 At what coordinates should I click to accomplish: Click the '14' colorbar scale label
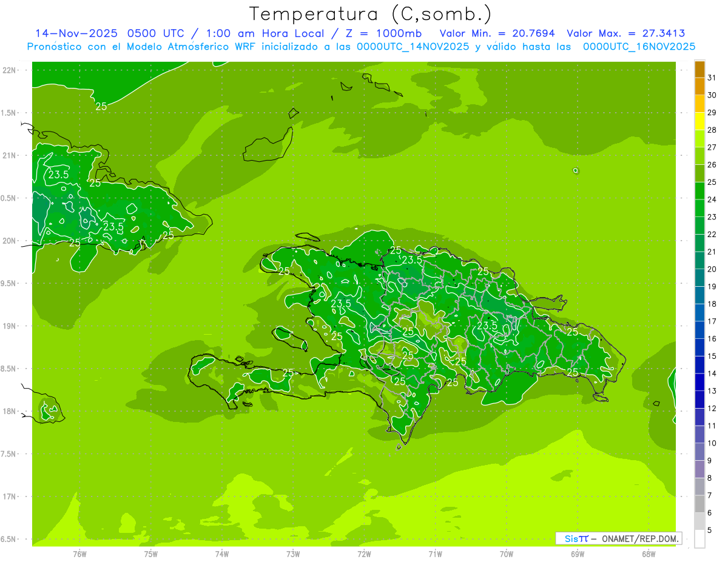tap(712, 373)
